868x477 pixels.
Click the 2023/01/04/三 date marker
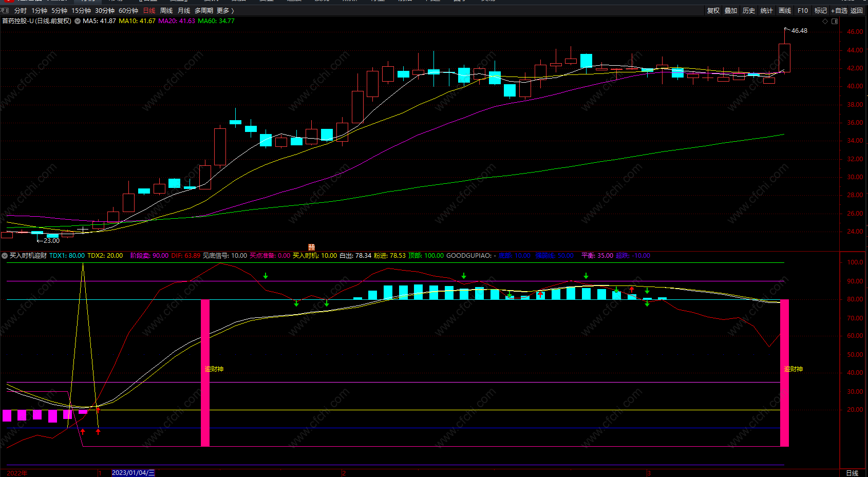click(x=133, y=473)
